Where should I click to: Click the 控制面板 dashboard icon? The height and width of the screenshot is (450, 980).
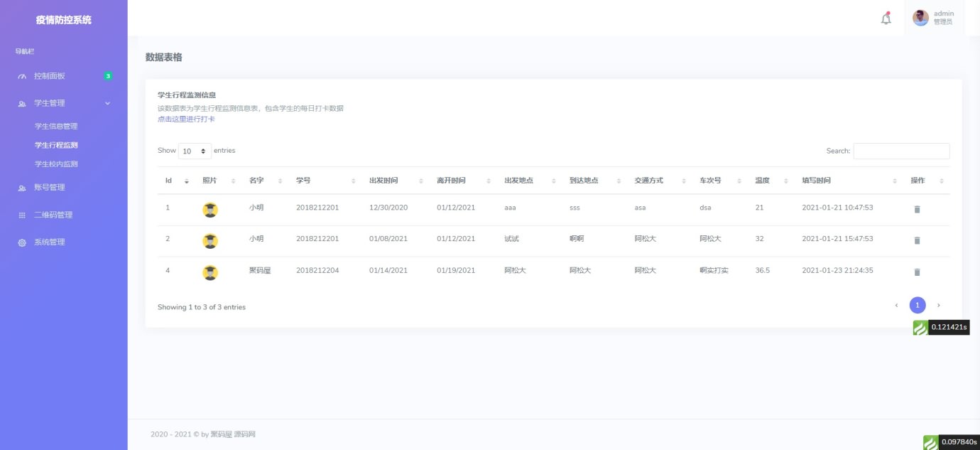pos(22,77)
